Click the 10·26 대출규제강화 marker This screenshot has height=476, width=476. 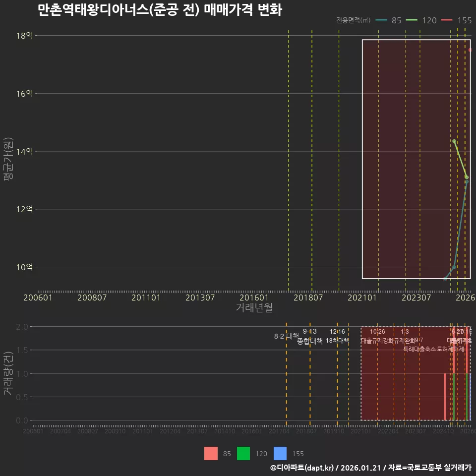378,336
